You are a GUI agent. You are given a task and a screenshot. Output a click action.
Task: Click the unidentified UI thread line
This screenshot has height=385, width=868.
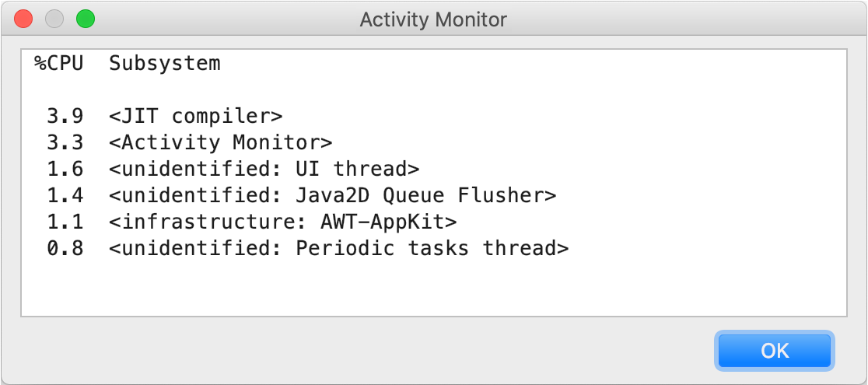264,170
